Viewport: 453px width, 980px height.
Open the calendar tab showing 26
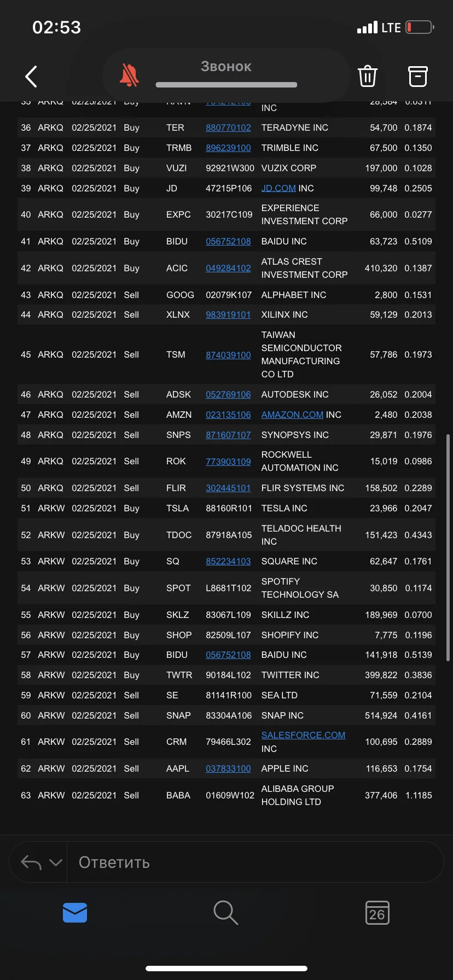coord(377,913)
